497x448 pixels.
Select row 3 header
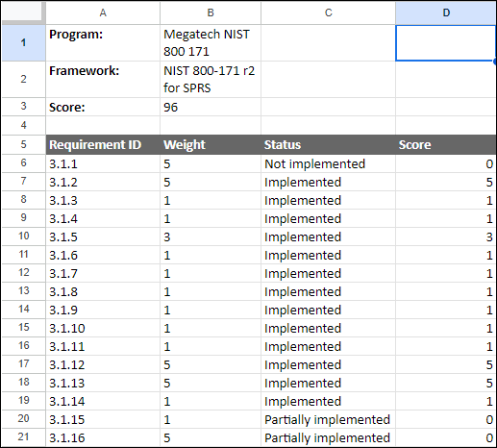click(23, 107)
